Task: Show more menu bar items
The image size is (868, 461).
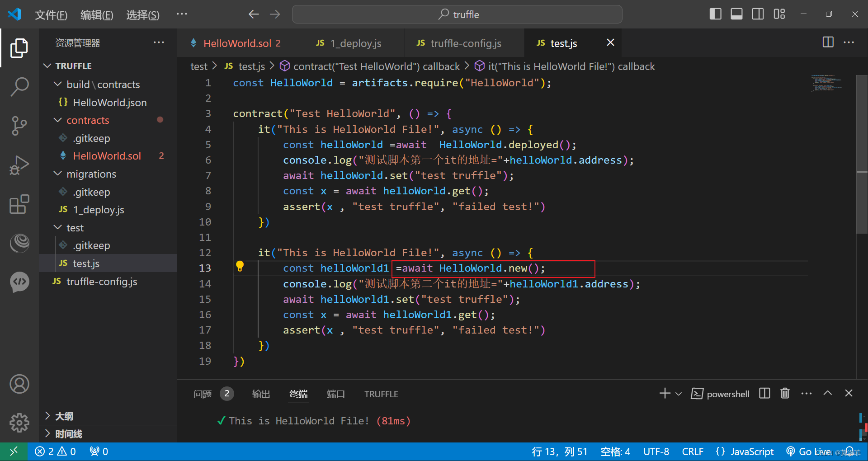Action: tap(182, 14)
